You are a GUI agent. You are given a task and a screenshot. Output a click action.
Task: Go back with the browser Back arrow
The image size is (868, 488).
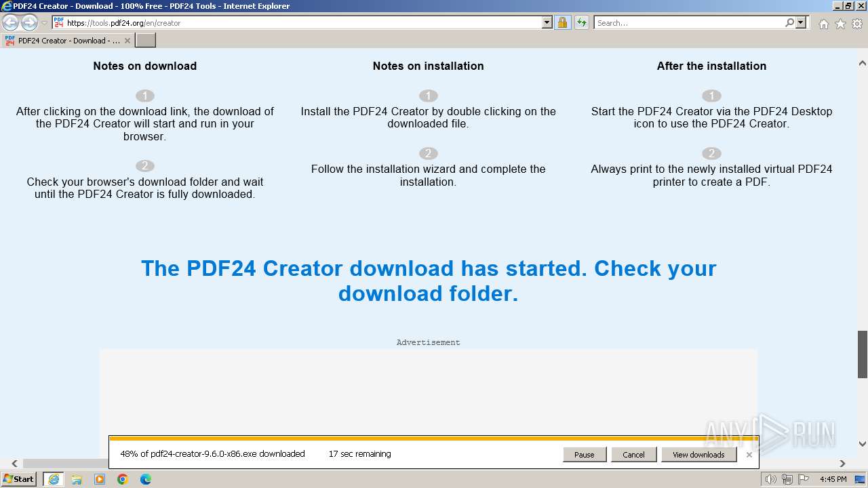(x=11, y=23)
